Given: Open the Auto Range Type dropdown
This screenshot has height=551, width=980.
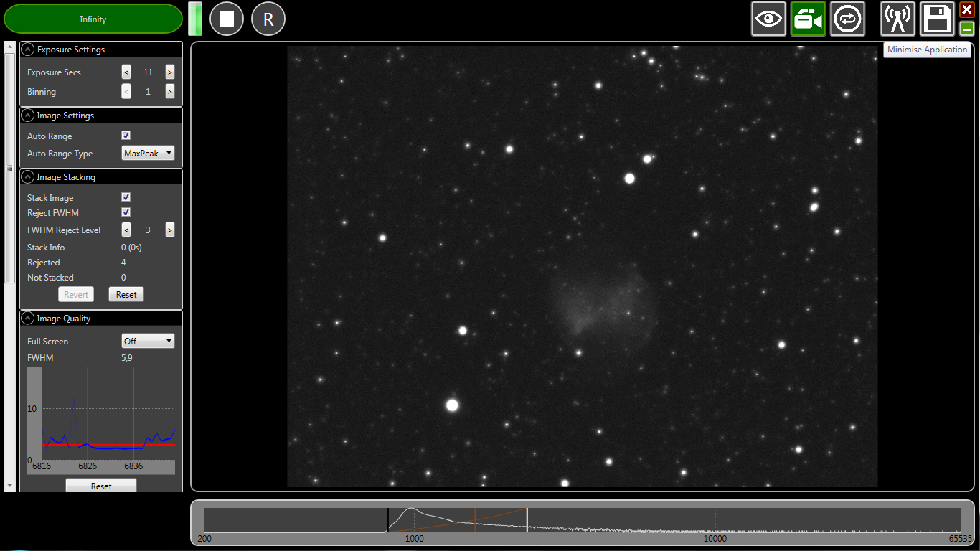Looking at the screenshot, I should [x=148, y=153].
